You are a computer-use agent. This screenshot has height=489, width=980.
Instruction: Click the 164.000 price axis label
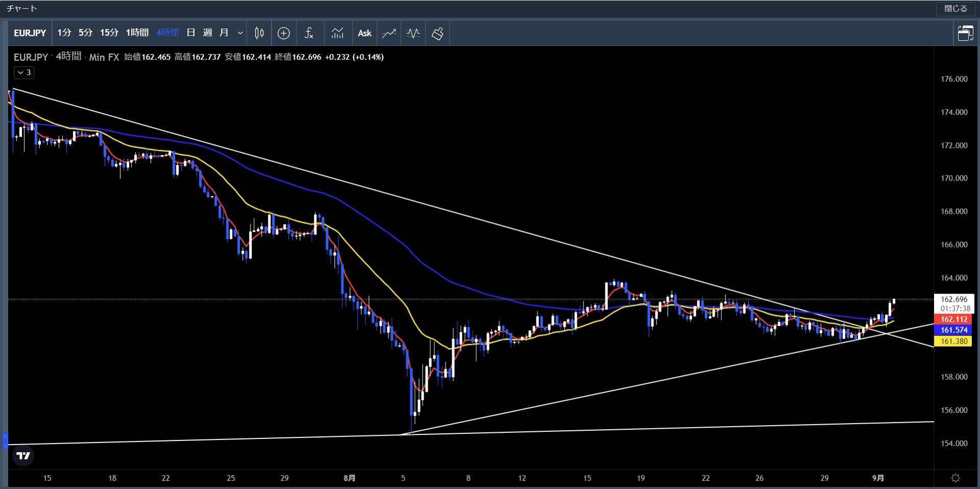point(954,278)
